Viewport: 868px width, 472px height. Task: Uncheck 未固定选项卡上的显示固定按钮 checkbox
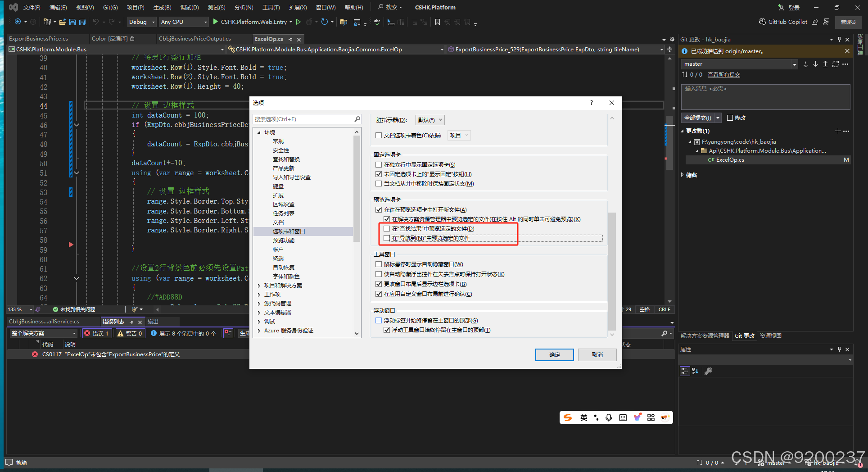click(379, 174)
